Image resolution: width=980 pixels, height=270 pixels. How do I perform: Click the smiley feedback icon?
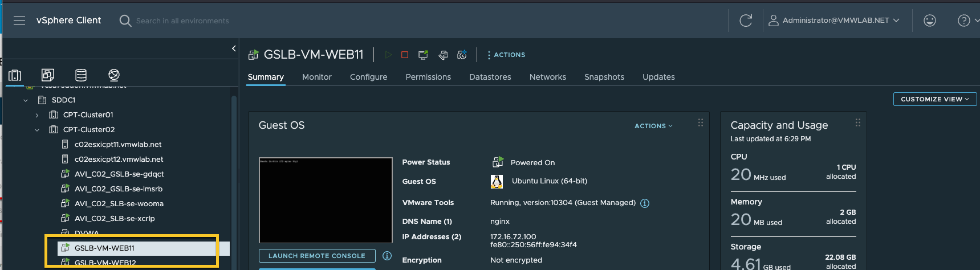pyautogui.click(x=930, y=21)
